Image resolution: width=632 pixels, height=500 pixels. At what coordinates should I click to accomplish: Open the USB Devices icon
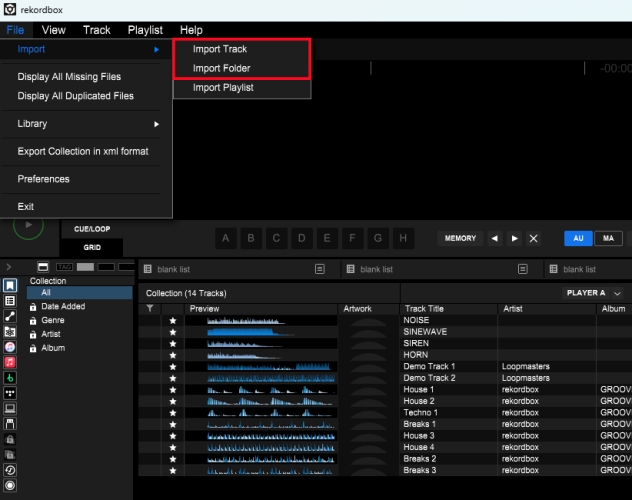pyautogui.click(x=10, y=424)
